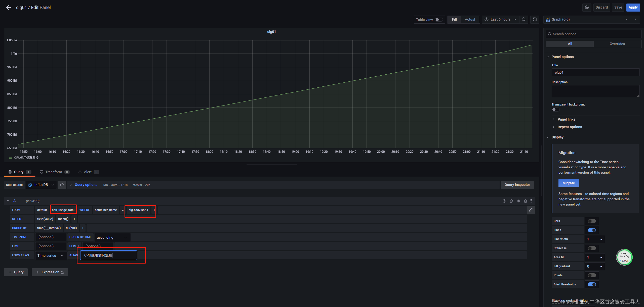Show help for query A

[x=504, y=201]
